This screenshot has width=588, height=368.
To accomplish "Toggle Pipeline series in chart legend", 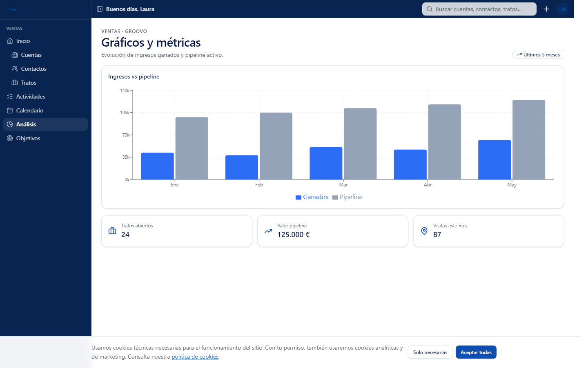I will click(x=347, y=197).
